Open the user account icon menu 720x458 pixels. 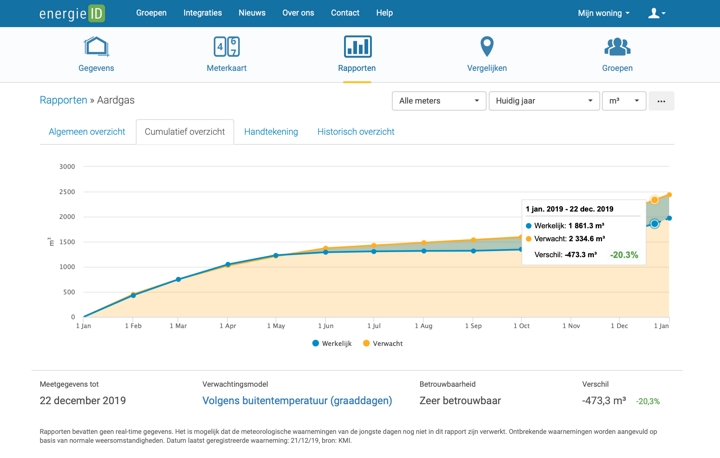[x=657, y=13]
